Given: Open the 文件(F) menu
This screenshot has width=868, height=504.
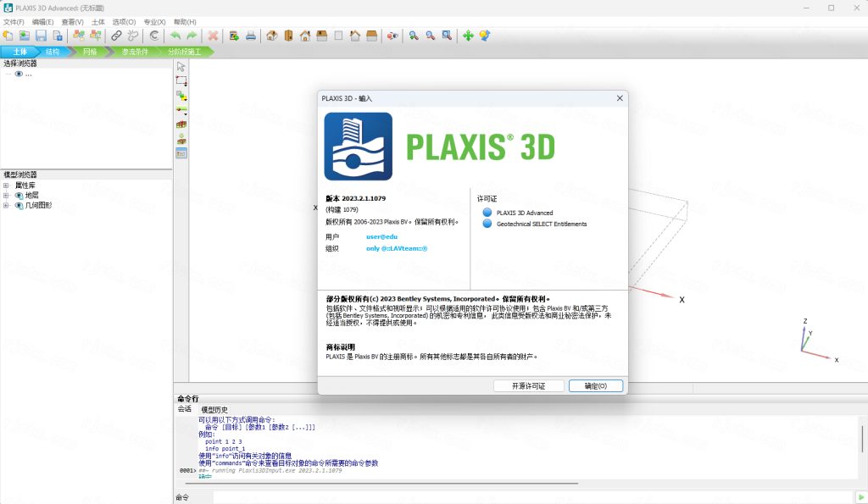Looking at the screenshot, I should 14,21.
